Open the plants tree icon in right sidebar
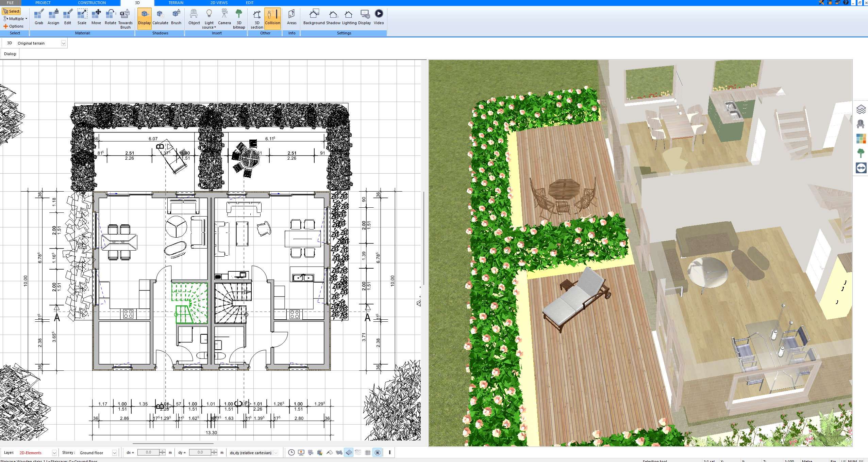 click(861, 153)
